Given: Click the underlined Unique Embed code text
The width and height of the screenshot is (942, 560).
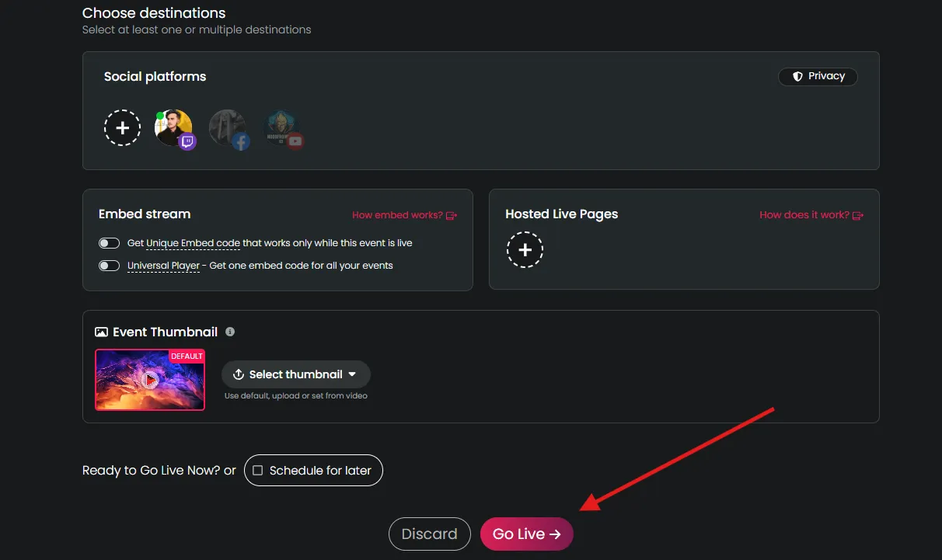Looking at the screenshot, I should 193,243.
